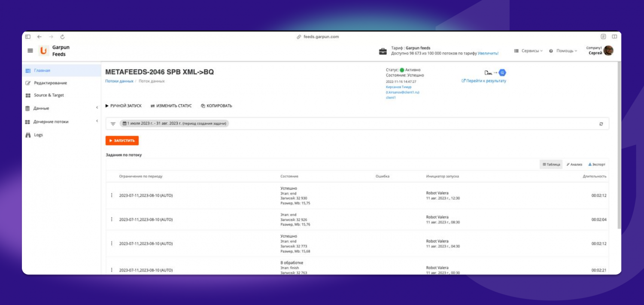Click the date range filter chip

[174, 124]
